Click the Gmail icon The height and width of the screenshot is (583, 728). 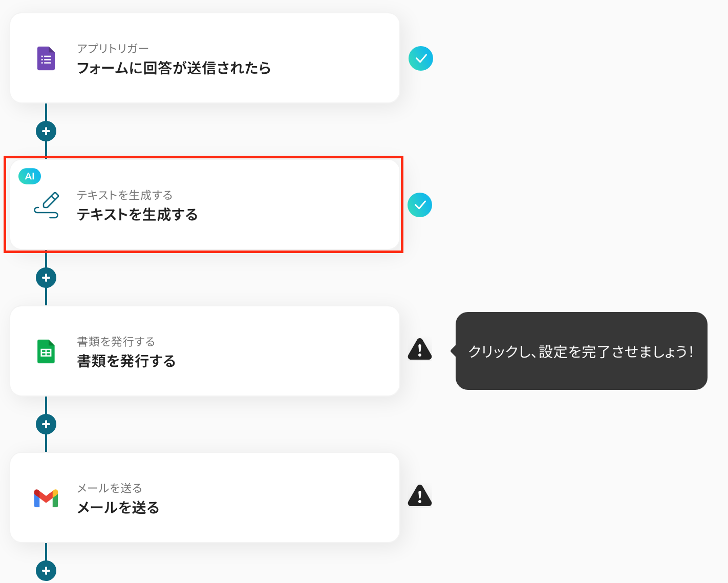(x=46, y=498)
